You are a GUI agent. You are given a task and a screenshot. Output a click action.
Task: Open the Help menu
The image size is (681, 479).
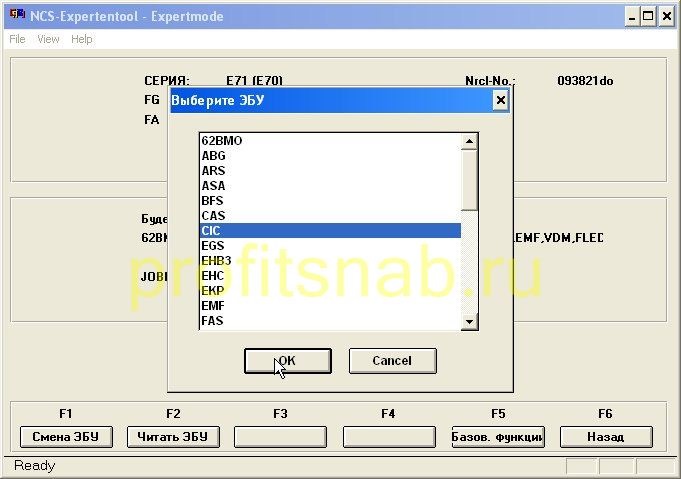coord(82,39)
